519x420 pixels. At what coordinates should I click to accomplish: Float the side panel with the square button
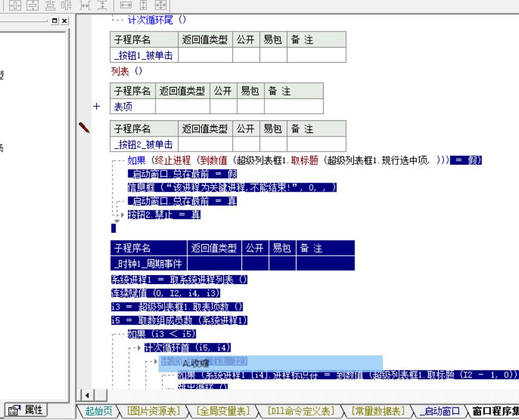pos(54,21)
